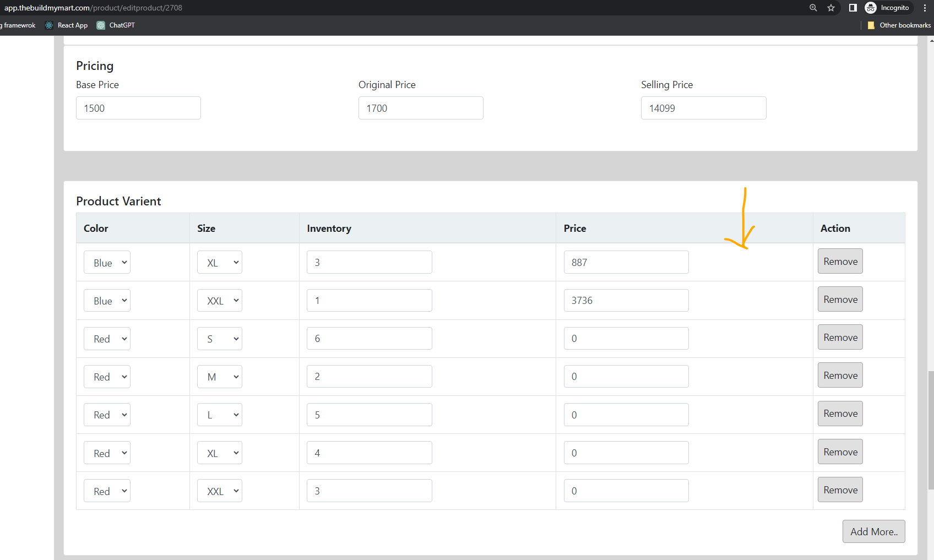This screenshot has height=560, width=934.
Task: Remove the Red XL variant
Action: [x=840, y=452]
